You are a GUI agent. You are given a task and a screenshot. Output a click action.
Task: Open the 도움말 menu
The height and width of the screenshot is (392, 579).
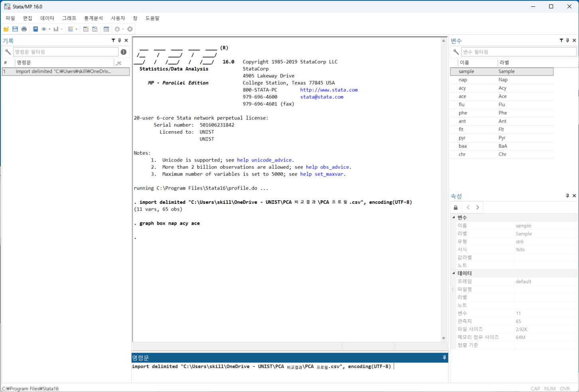point(152,18)
